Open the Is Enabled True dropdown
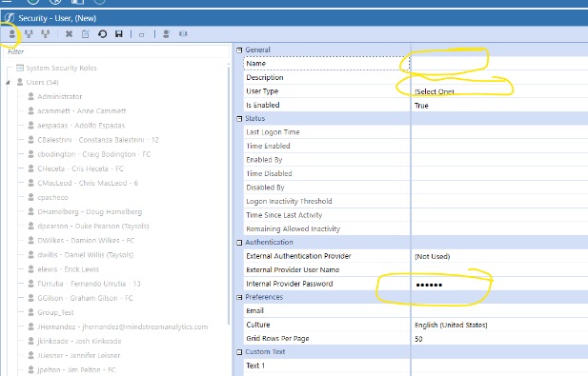This screenshot has height=376, width=588. coord(499,106)
